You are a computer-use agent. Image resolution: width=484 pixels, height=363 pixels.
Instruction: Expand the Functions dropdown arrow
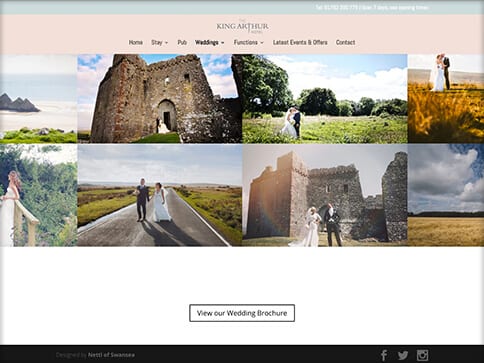coord(262,43)
